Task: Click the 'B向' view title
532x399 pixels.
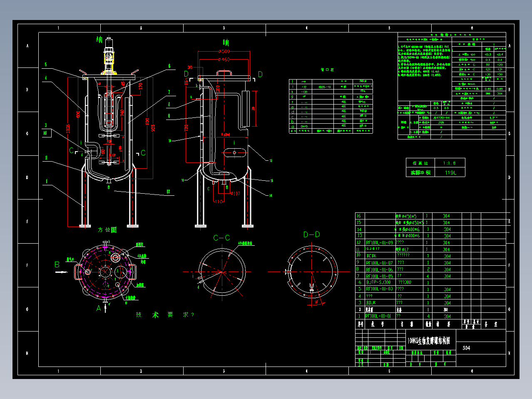Action: [226, 42]
